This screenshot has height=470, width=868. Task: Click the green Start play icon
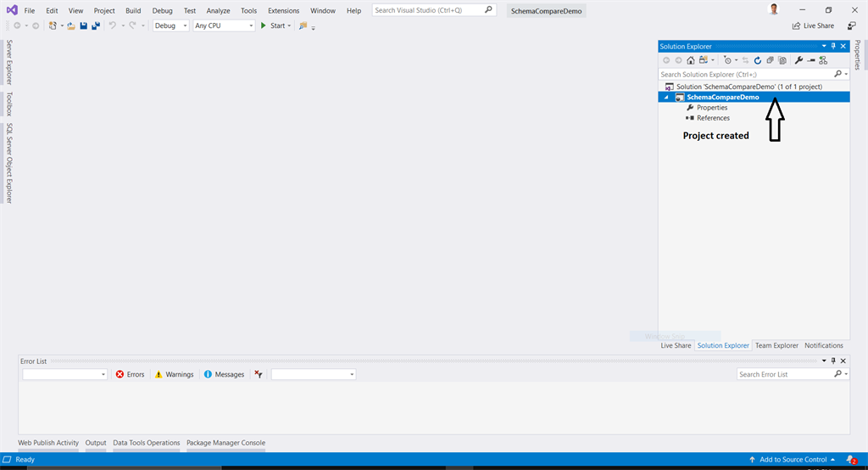tap(264, 25)
